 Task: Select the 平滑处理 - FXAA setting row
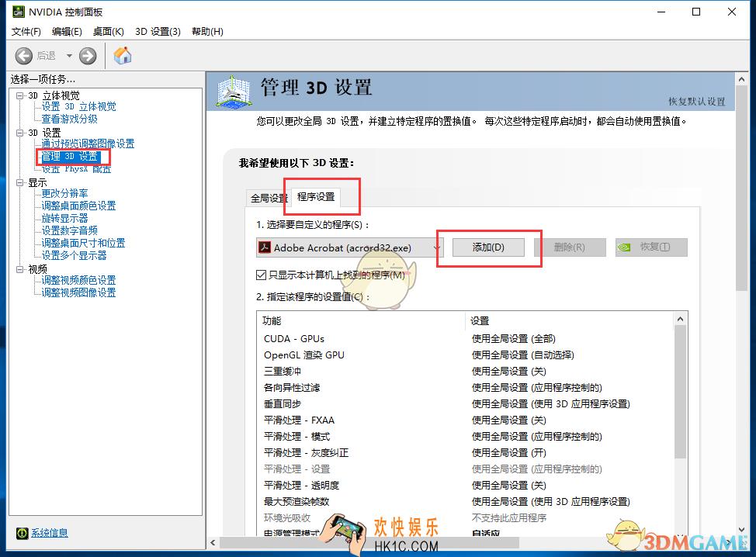[465, 420]
